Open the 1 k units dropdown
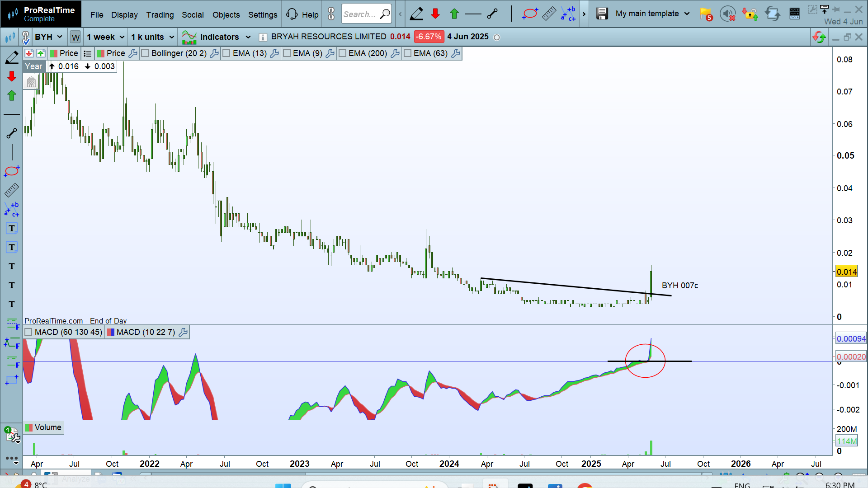Viewport: 868px width, 488px height. (153, 37)
